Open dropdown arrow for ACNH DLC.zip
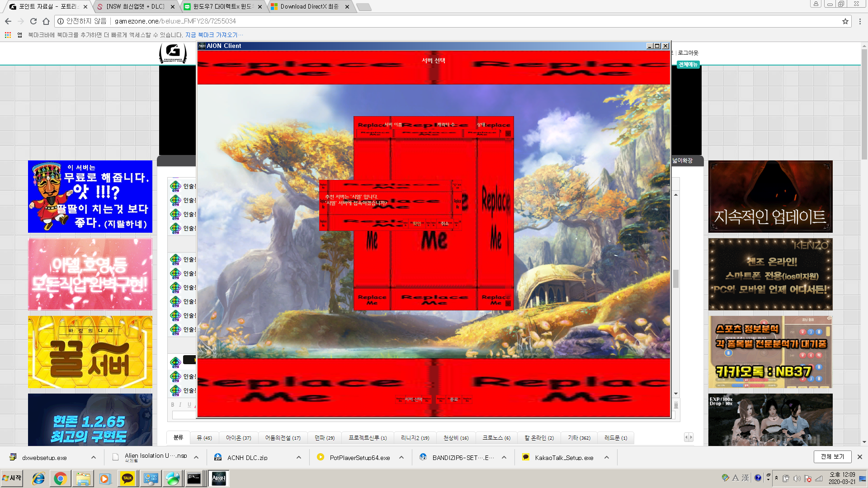The width and height of the screenshot is (868, 488). pos(299,457)
